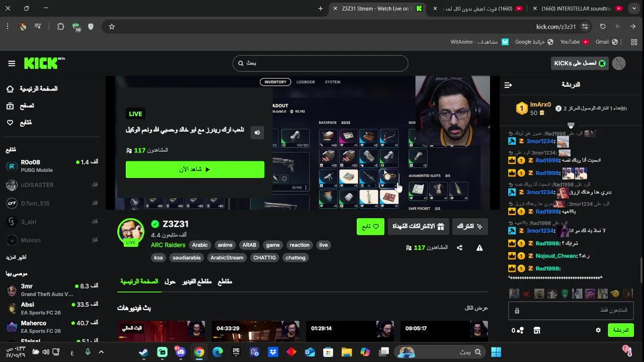Open the chat shop store icon
This screenshot has height=362, width=644.
point(537,330)
